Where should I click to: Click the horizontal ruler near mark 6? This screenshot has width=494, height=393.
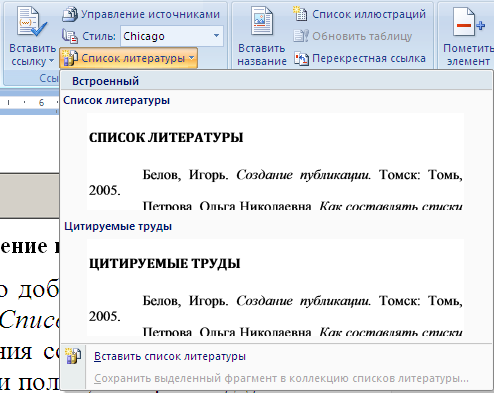(x=41, y=102)
